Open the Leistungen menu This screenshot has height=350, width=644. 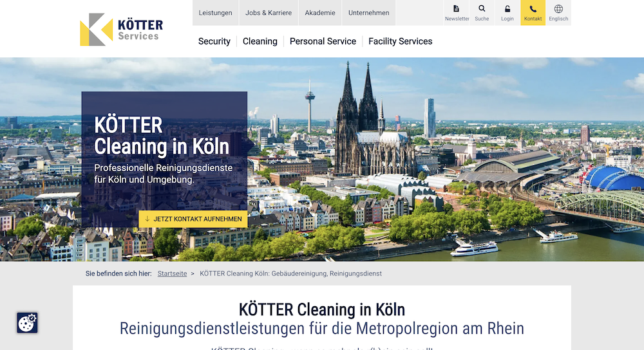click(215, 13)
